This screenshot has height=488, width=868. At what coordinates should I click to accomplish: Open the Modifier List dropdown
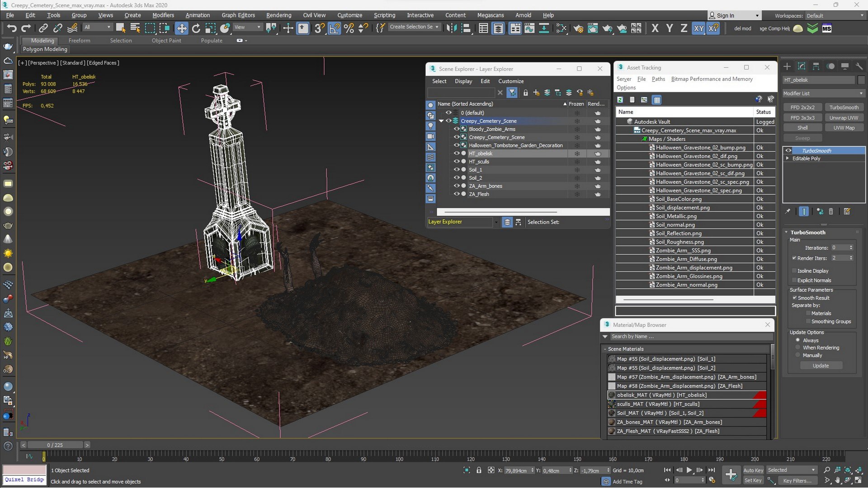click(823, 94)
